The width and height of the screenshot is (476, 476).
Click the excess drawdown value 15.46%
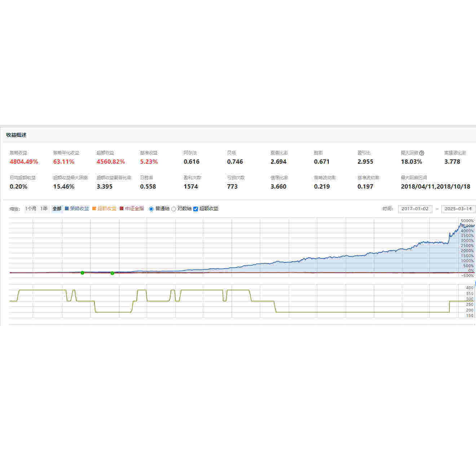64,187
